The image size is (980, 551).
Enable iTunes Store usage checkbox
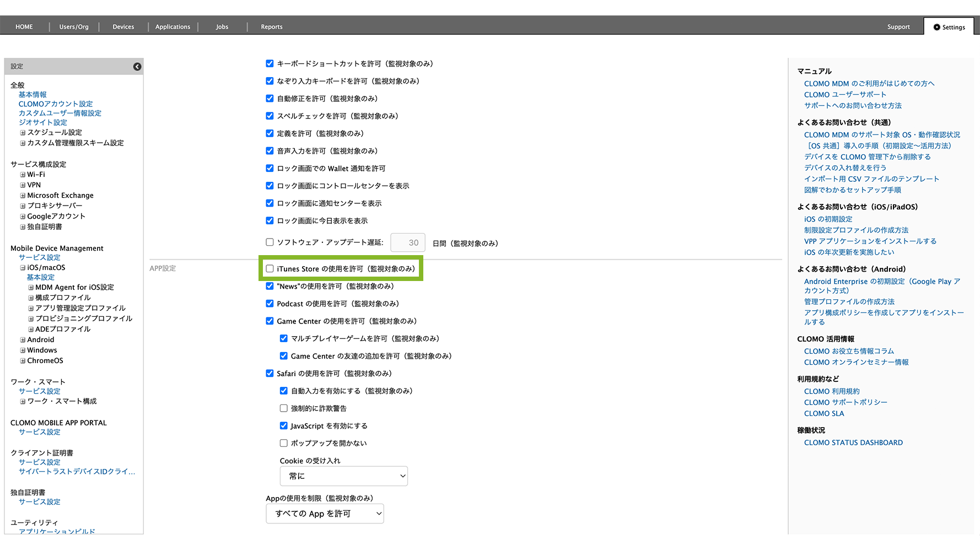coord(270,269)
